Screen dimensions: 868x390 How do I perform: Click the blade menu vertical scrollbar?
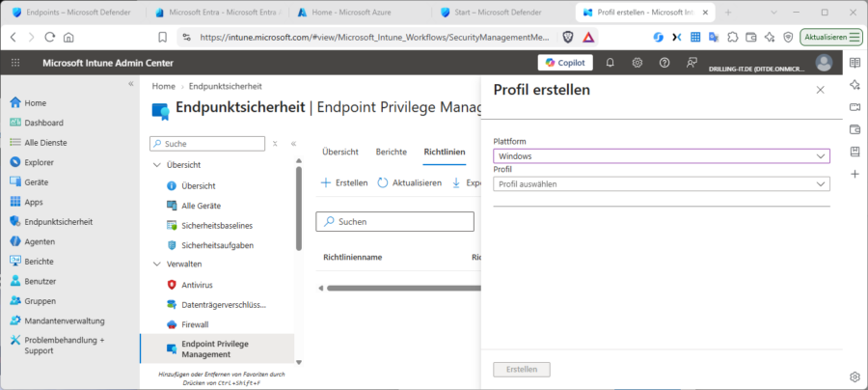point(299,208)
